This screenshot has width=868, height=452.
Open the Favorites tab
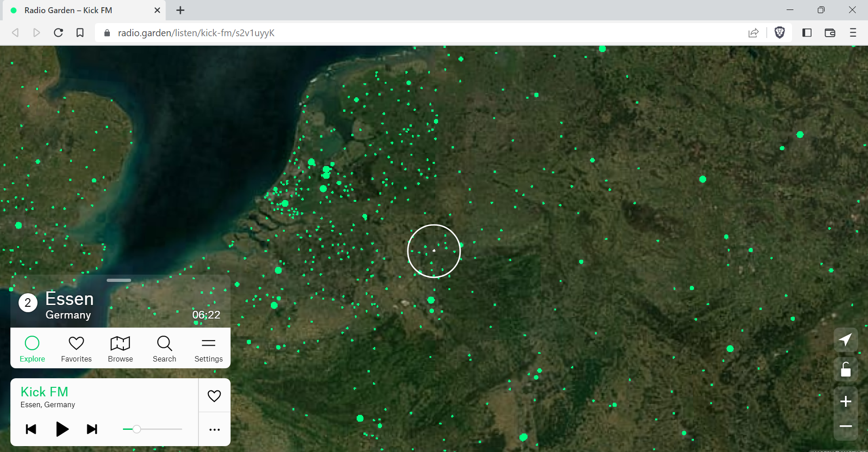(x=76, y=349)
